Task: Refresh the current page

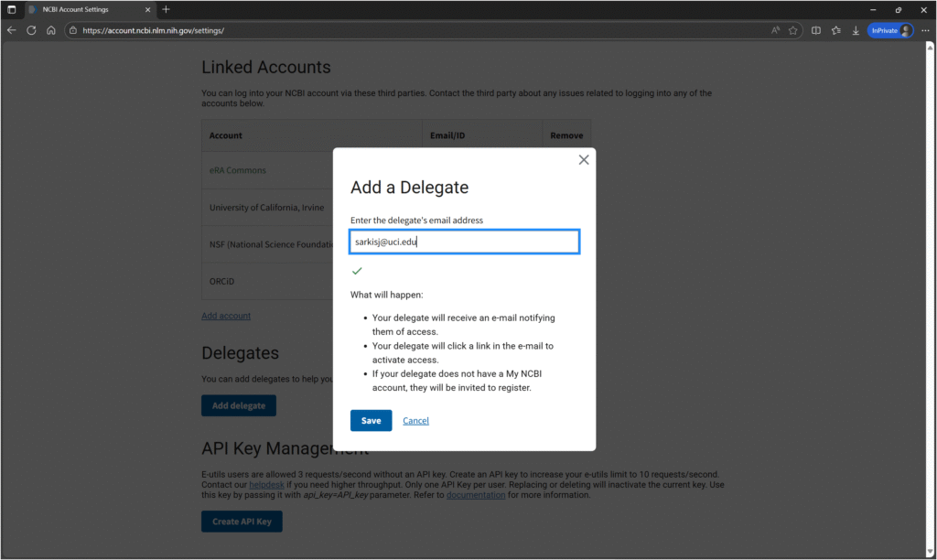Action: click(31, 30)
